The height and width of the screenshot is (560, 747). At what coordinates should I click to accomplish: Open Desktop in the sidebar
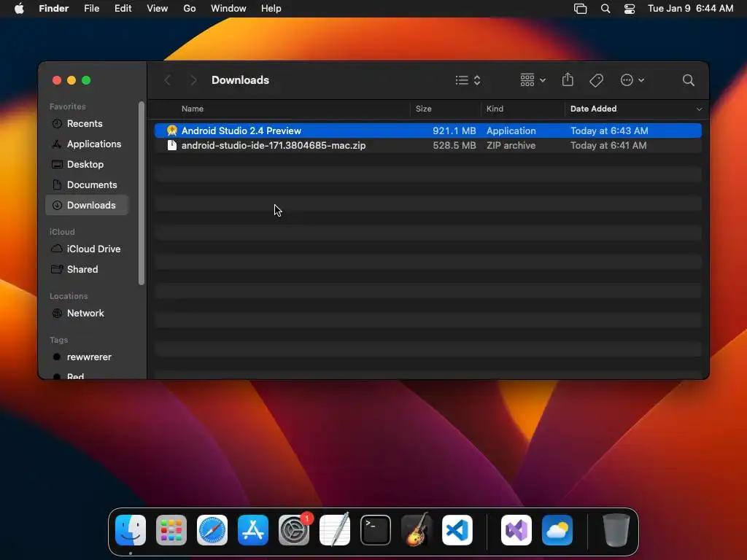87,164
